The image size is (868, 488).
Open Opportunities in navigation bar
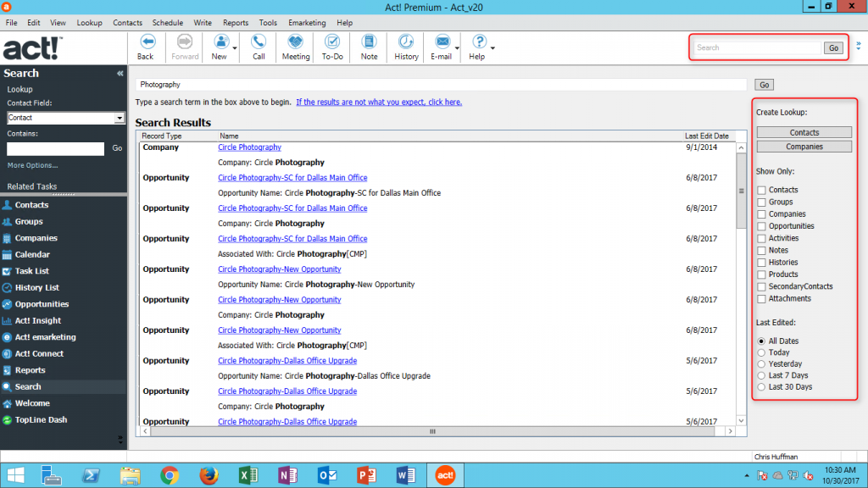tap(42, 304)
